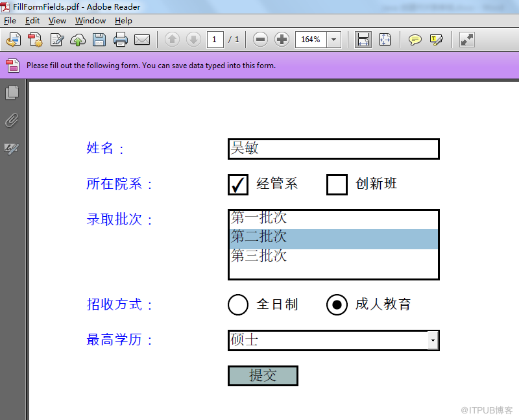Open the Page Thumbnails sidebar panel

click(x=12, y=92)
